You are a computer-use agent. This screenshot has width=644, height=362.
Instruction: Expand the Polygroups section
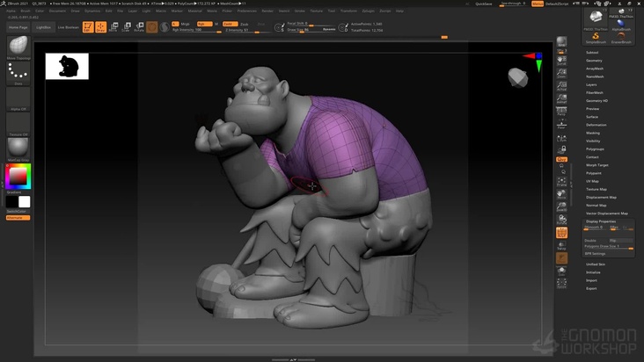(595, 148)
